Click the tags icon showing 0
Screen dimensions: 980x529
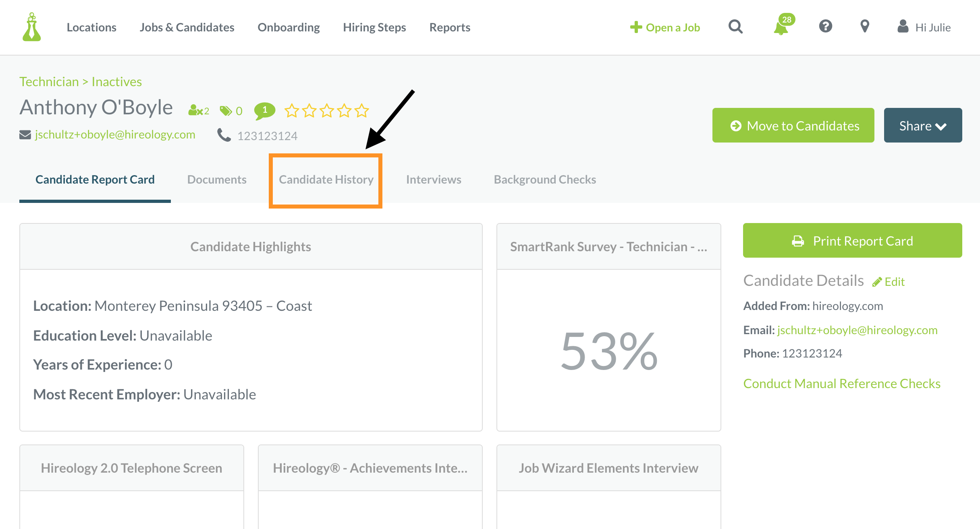[231, 111]
